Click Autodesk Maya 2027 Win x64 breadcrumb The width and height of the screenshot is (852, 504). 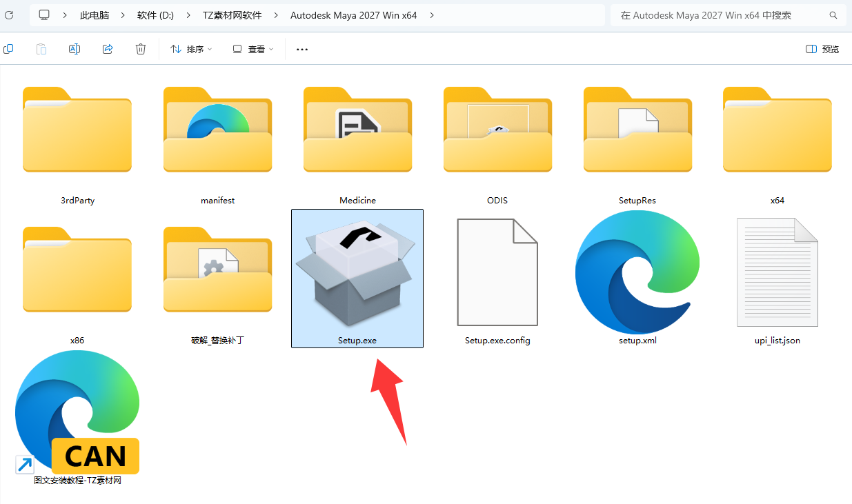(354, 14)
